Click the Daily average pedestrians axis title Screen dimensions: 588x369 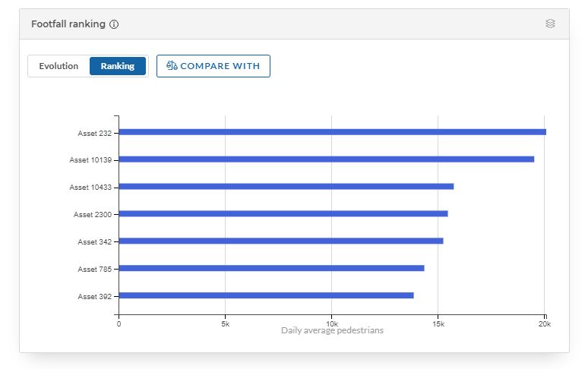tap(332, 330)
